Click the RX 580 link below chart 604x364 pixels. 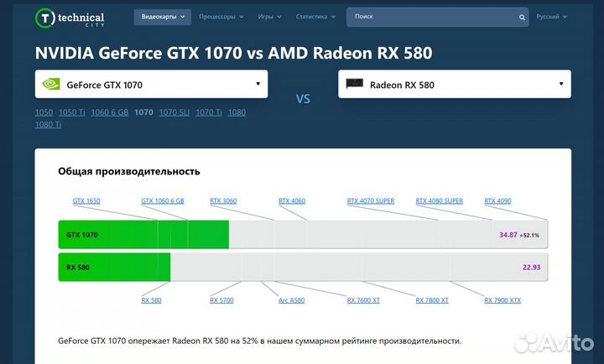(151, 300)
